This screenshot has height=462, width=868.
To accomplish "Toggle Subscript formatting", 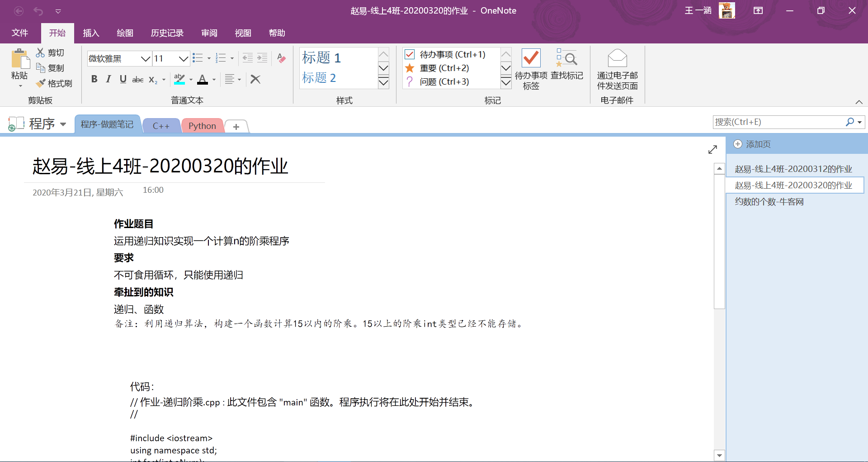I will (153, 80).
